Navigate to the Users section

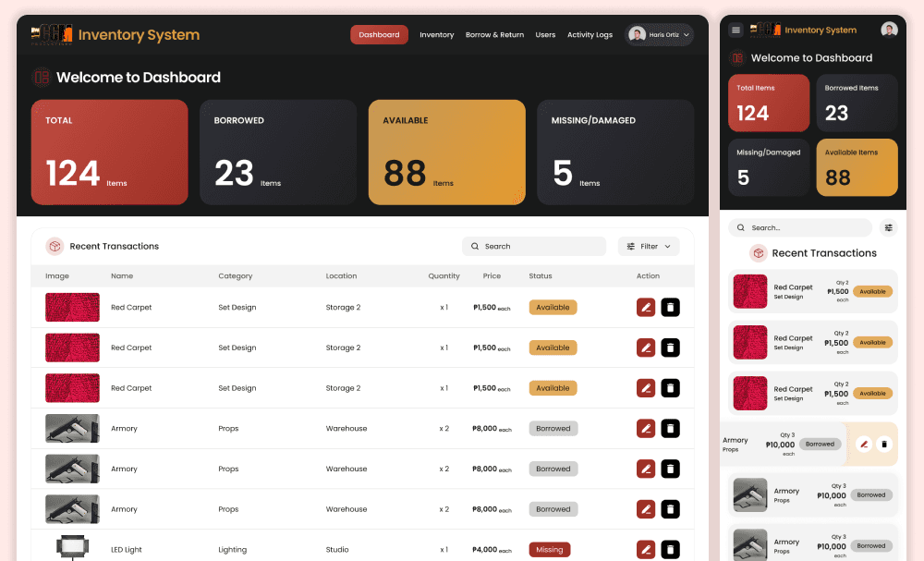[x=545, y=35]
